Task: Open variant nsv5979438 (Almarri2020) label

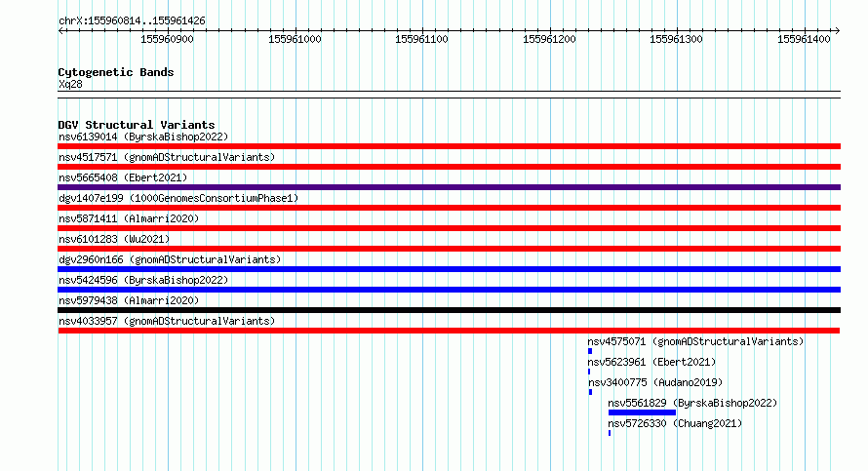Action: pyautogui.click(x=129, y=300)
